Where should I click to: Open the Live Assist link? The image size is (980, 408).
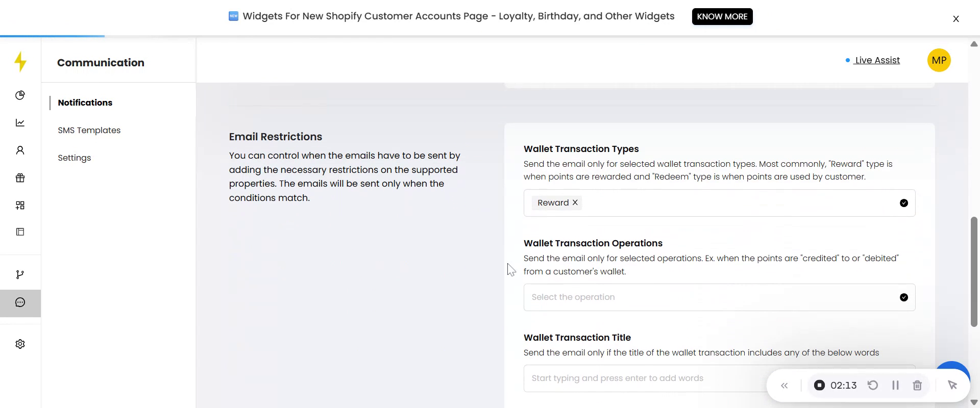point(877,61)
